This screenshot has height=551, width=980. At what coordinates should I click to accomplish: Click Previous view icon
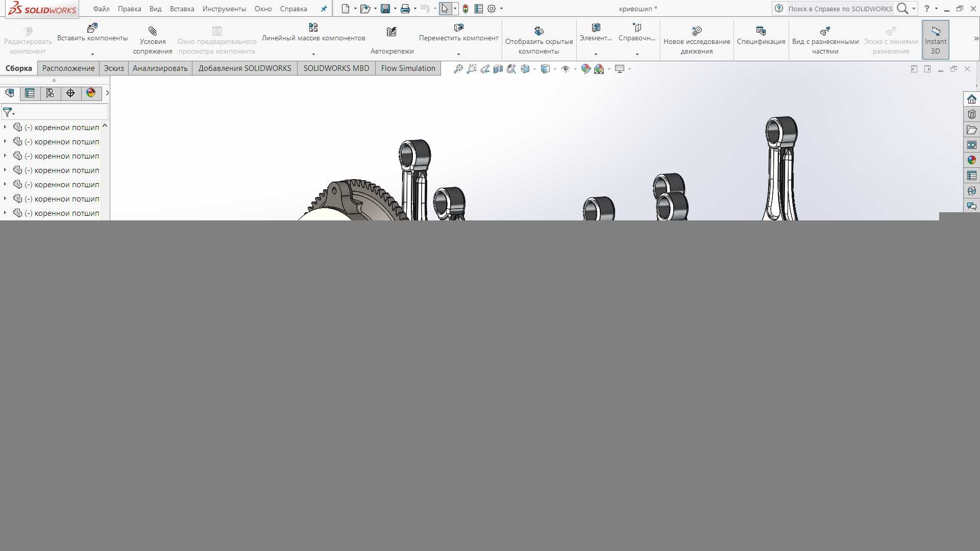pyautogui.click(x=485, y=69)
